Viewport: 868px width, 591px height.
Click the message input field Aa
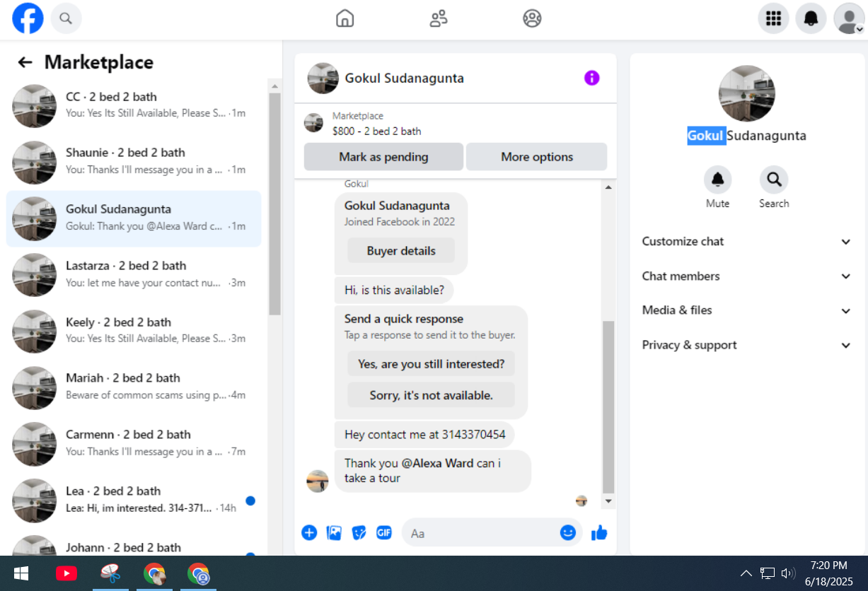tap(481, 533)
